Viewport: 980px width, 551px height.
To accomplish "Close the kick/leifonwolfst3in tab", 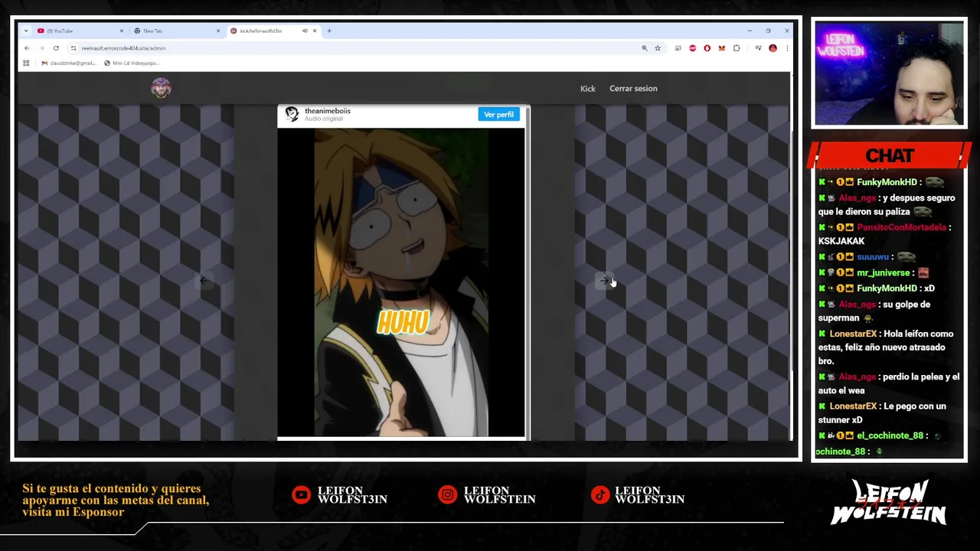I will coord(314,31).
